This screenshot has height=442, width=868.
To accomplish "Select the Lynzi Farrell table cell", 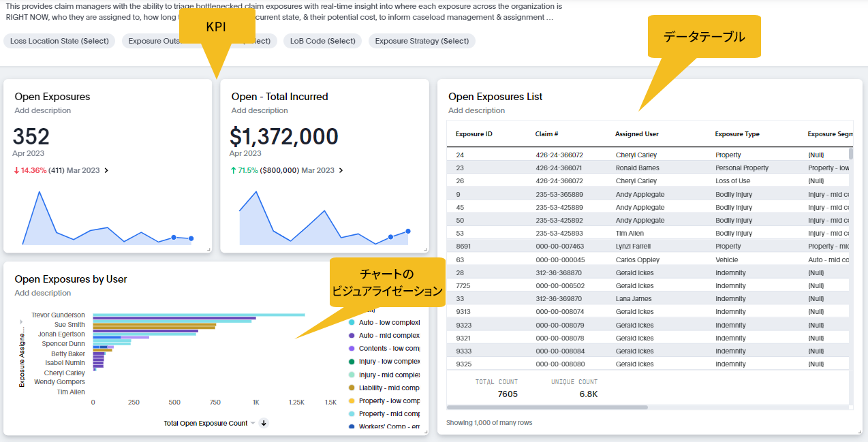I will pos(633,246).
